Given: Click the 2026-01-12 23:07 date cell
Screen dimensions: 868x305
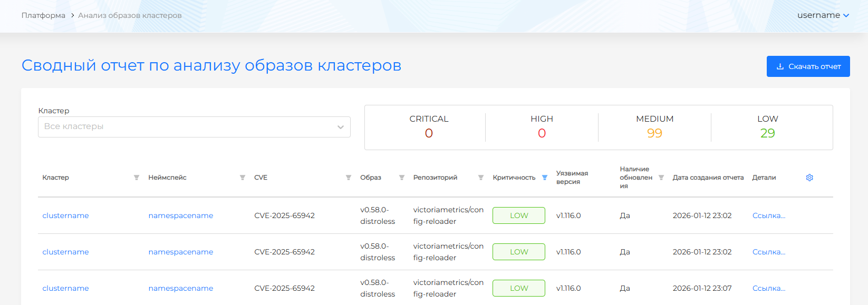Looking at the screenshot, I should point(702,288).
